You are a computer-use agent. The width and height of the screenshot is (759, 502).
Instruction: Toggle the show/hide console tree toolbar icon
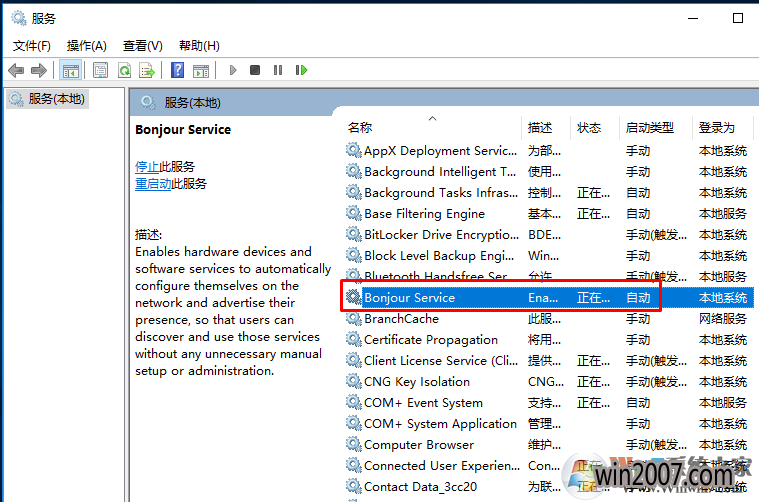(x=70, y=71)
